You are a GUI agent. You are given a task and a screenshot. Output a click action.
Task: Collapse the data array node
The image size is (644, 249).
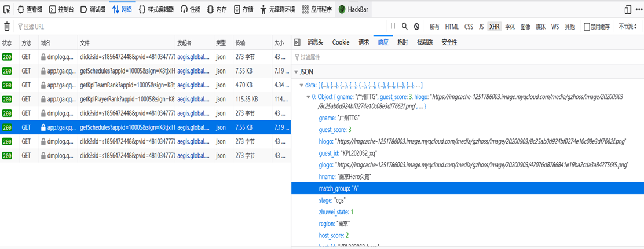[303, 86]
